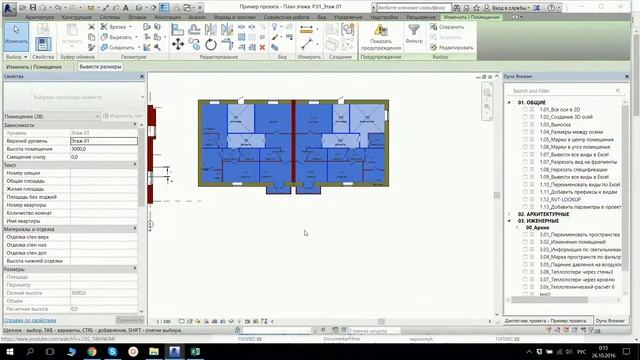This screenshot has height=360, width=640.
Task: Click the Text tool in quick access toolbar
Action: point(126,7)
